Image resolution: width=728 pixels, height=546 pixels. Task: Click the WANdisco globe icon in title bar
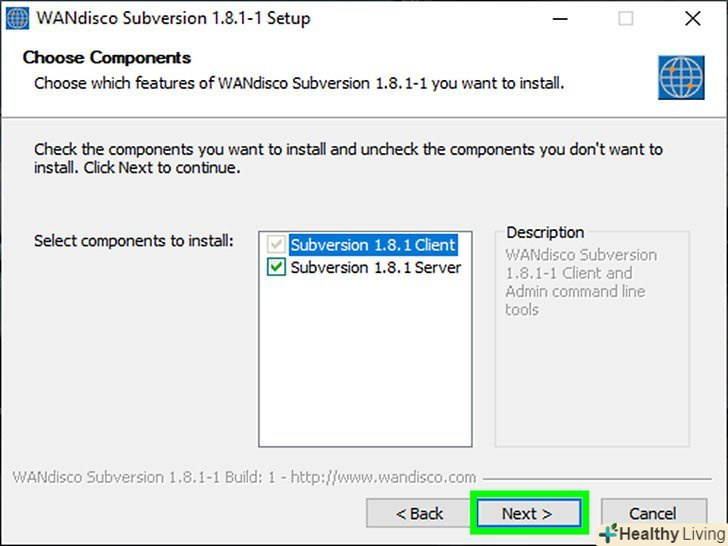click(x=18, y=18)
